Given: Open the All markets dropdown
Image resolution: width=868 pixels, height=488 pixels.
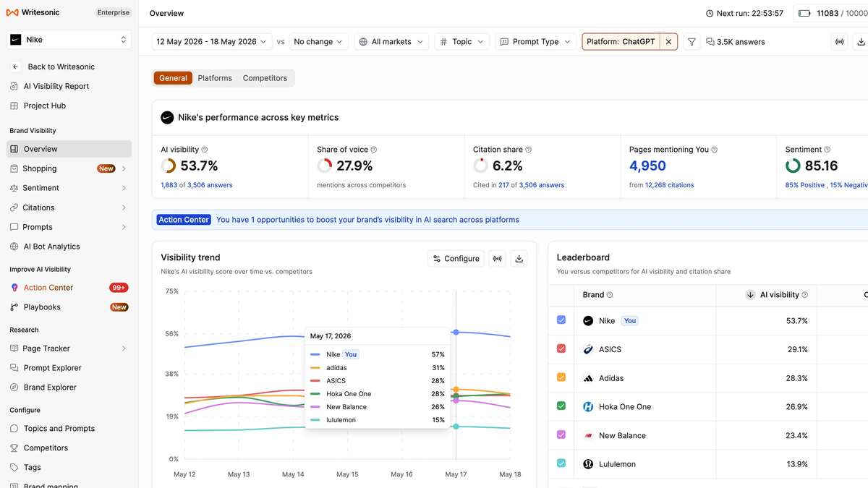Looking at the screenshot, I should (391, 42).
